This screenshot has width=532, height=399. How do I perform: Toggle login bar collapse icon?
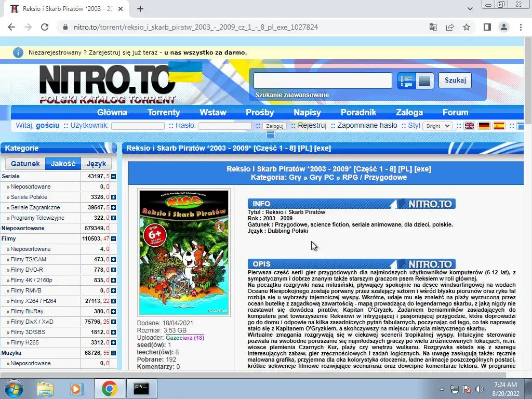270,135
